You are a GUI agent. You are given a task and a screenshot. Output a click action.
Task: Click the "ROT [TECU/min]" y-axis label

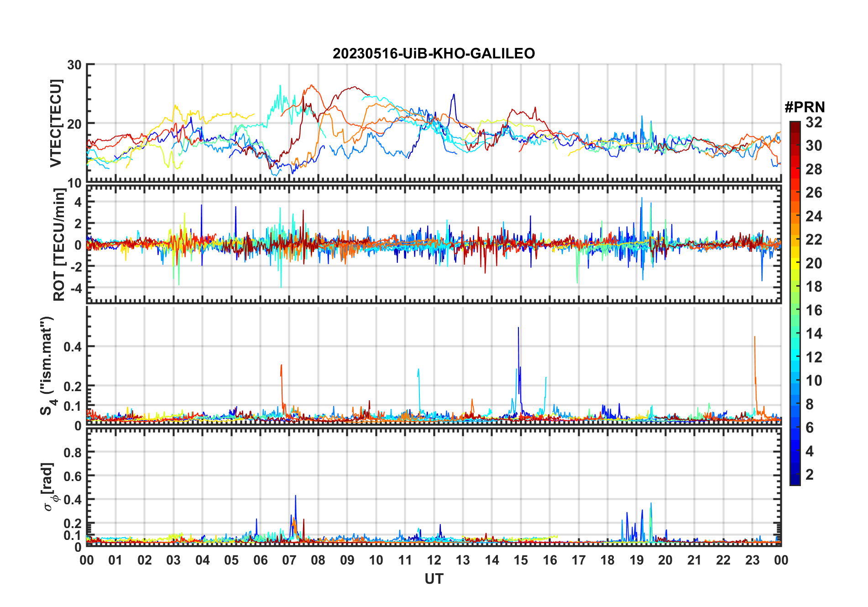[59, 244]
